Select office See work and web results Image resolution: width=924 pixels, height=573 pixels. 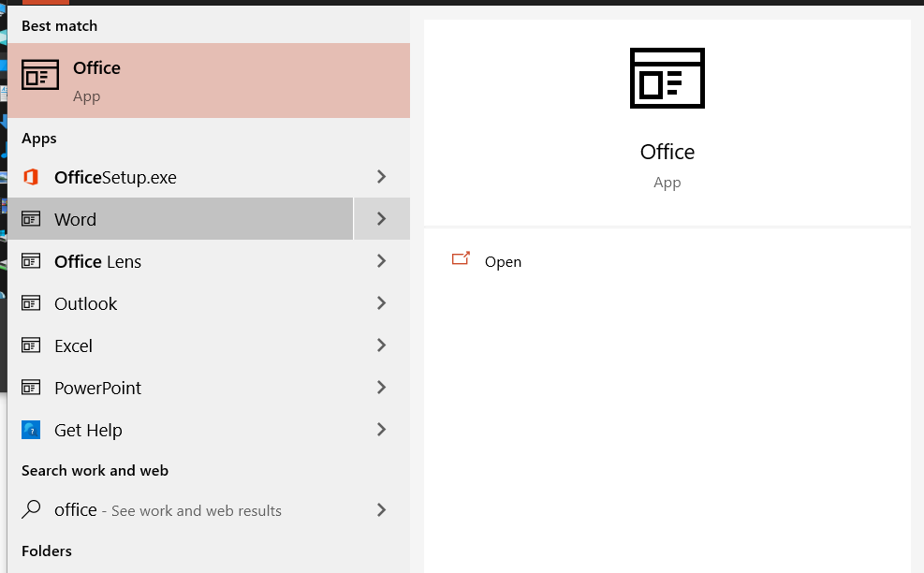[181, 510]
